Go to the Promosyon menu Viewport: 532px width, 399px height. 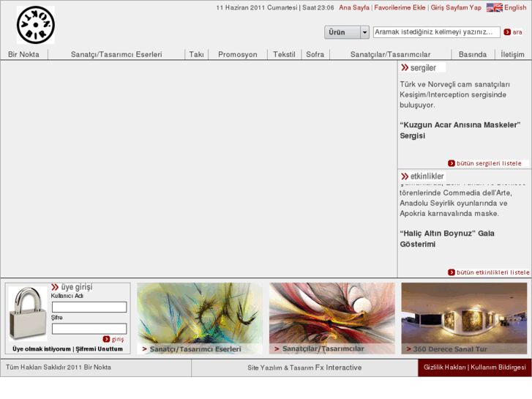(x=238, y=54)
